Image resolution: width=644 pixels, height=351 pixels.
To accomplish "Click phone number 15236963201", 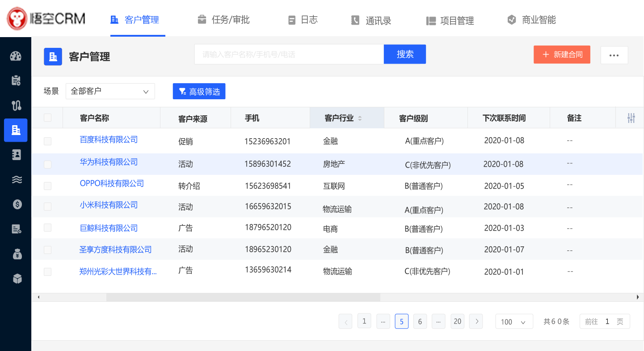I will pos(268,141).
